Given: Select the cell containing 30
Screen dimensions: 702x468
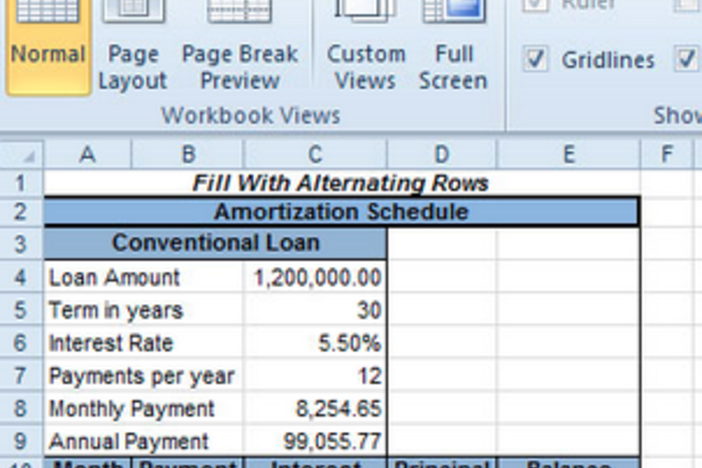Looking at the screenshot, I should (315, 309).
